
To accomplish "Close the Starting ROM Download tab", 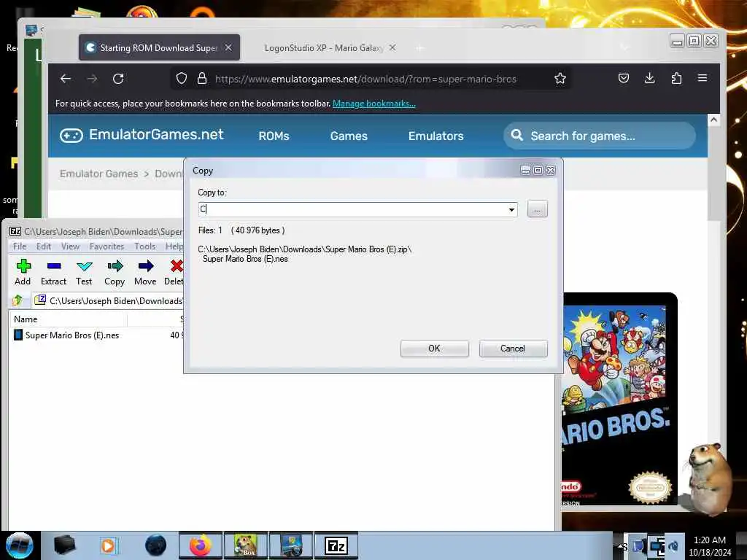I will (228, 47).
